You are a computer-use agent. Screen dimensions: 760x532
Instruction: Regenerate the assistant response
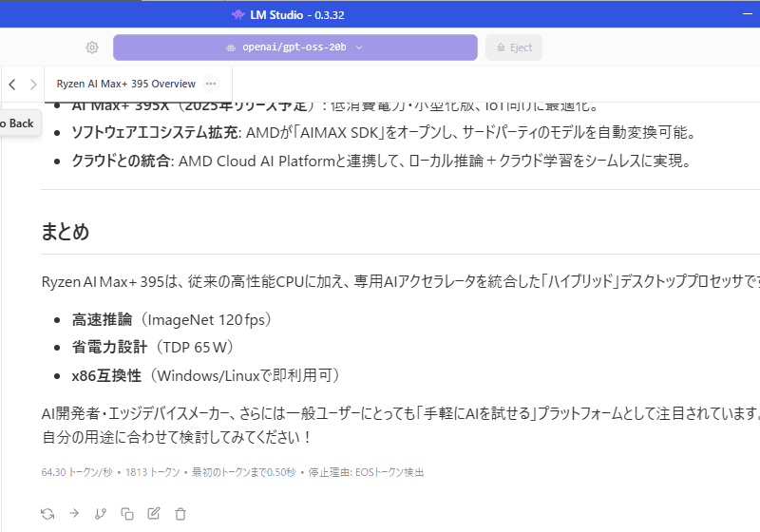47,514
